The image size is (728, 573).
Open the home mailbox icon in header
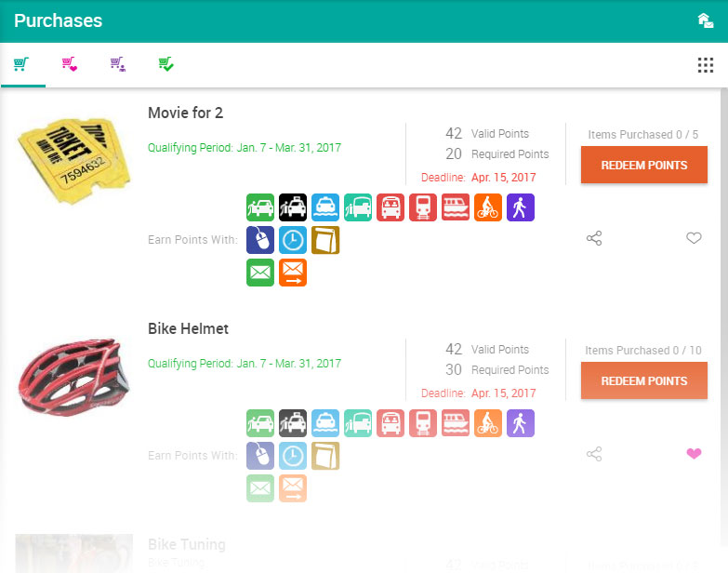(x=706, y=20)
